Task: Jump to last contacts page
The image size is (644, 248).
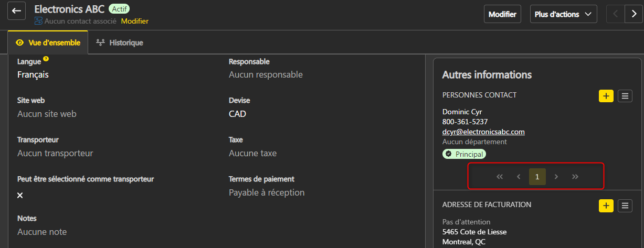Action: click(x=575, y=177)
